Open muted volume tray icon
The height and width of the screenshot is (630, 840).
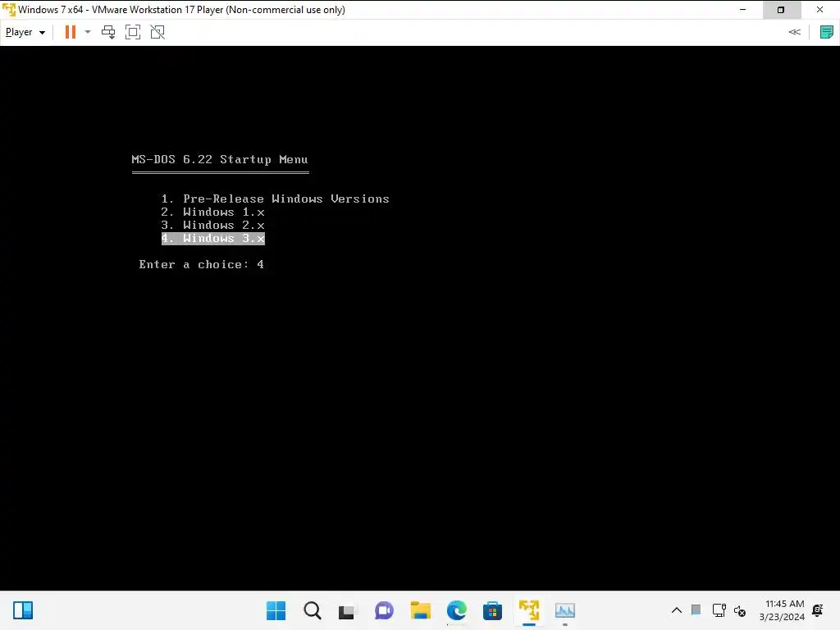(x=740, y=610)
